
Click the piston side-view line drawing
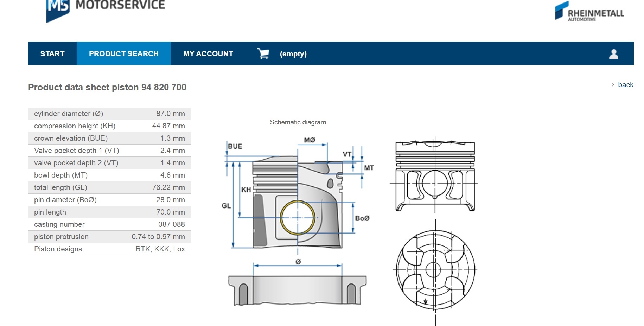click(x=435, y=176)
